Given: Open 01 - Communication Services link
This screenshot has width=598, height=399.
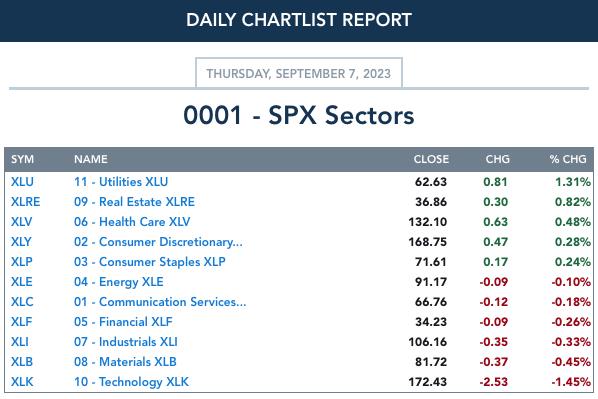Looking at the screenshot, I should [160, 302].
